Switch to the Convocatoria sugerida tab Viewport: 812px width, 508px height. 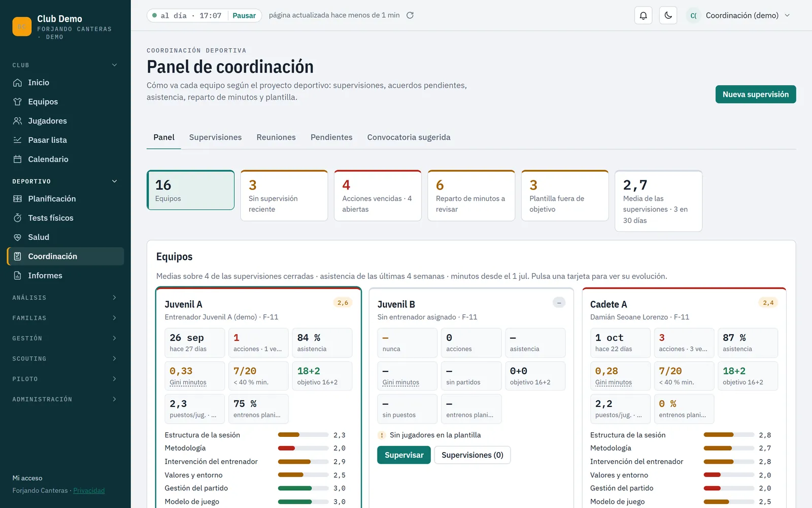(x=409, y=137)
